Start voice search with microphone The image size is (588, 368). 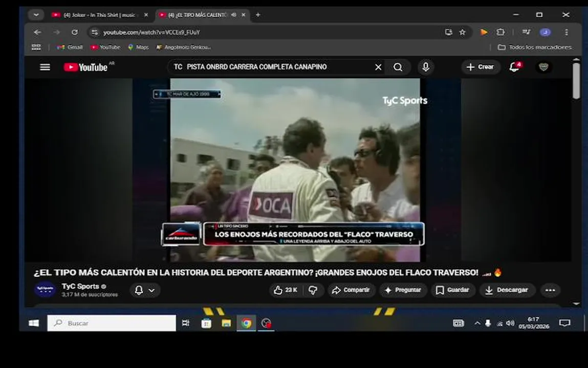[426, 67]
